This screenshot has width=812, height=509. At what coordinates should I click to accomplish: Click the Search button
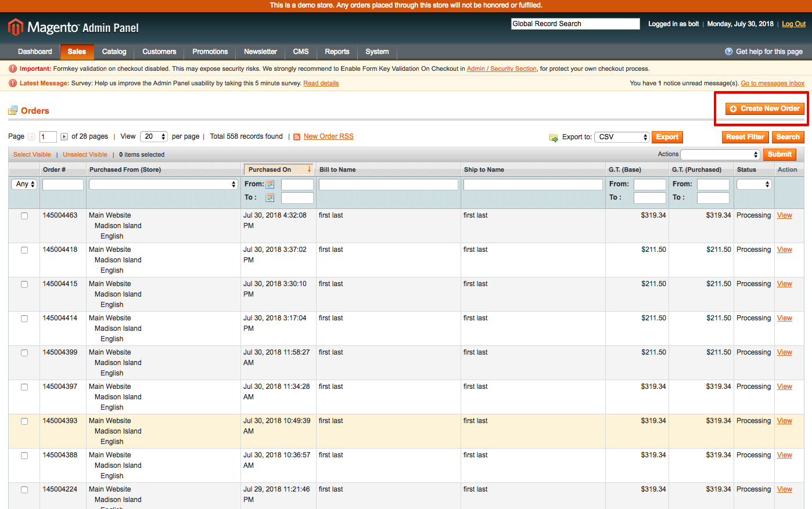point(788,137)
